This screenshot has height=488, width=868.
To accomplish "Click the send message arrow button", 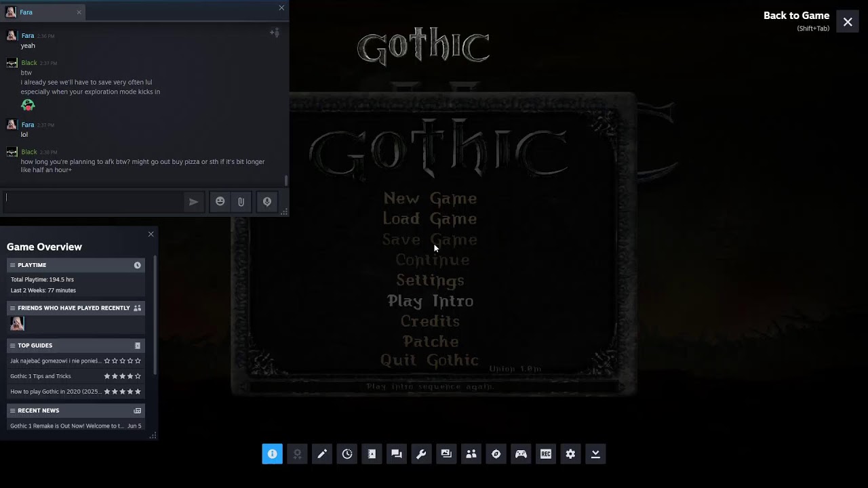I will [193, 201].
